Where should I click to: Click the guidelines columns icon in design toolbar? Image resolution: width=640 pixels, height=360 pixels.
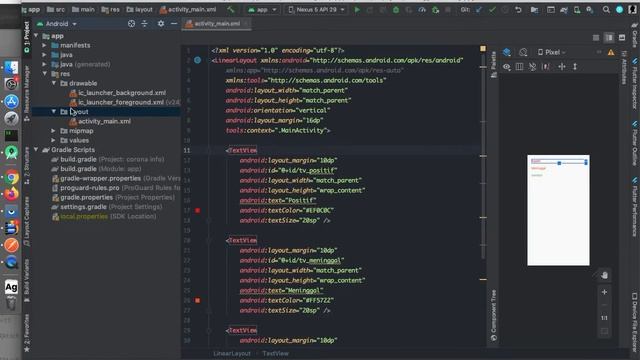[x=519, y=67]
